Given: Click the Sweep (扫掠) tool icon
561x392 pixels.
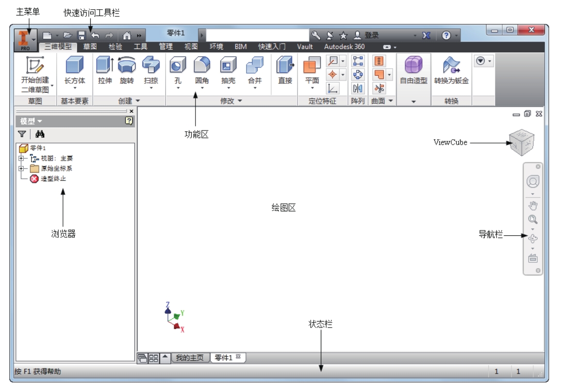Looking at the screenshot, I should tap(150, 65).
